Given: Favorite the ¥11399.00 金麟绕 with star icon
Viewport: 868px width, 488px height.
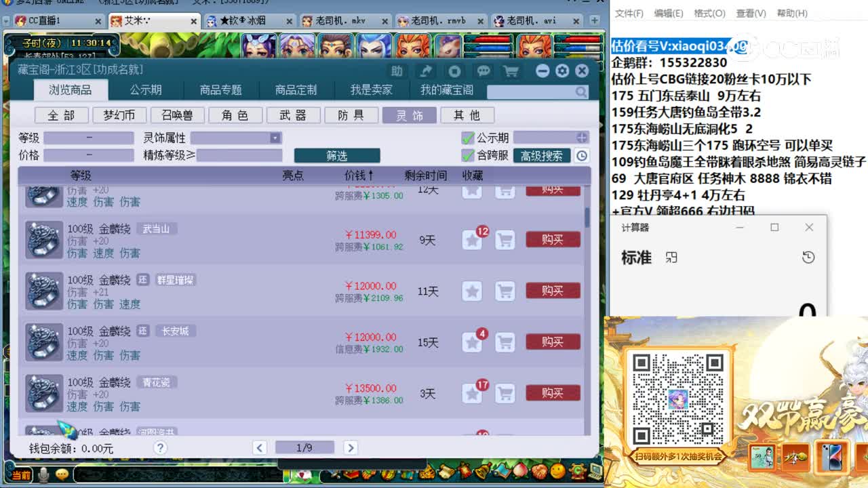Looking at the screenshot, I should [x=473, y=240].
